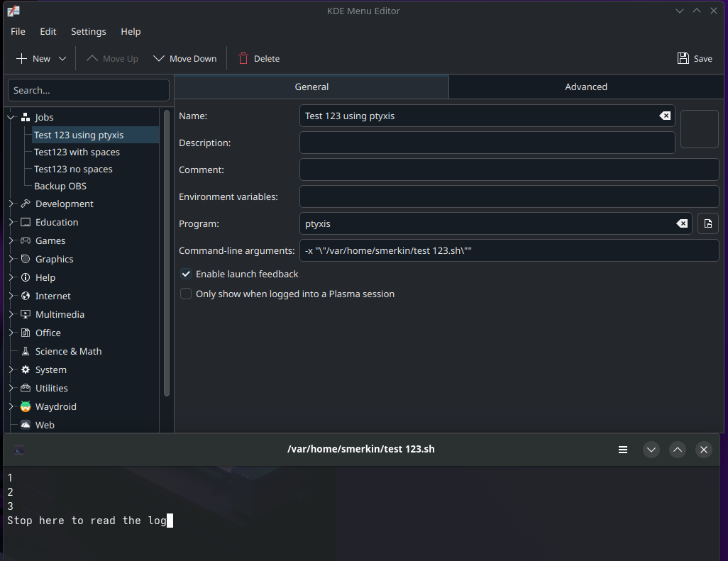Collapse terminal with the down chevron
The height and width of the screenshot is (561, 728).
(x=651, y=449)
